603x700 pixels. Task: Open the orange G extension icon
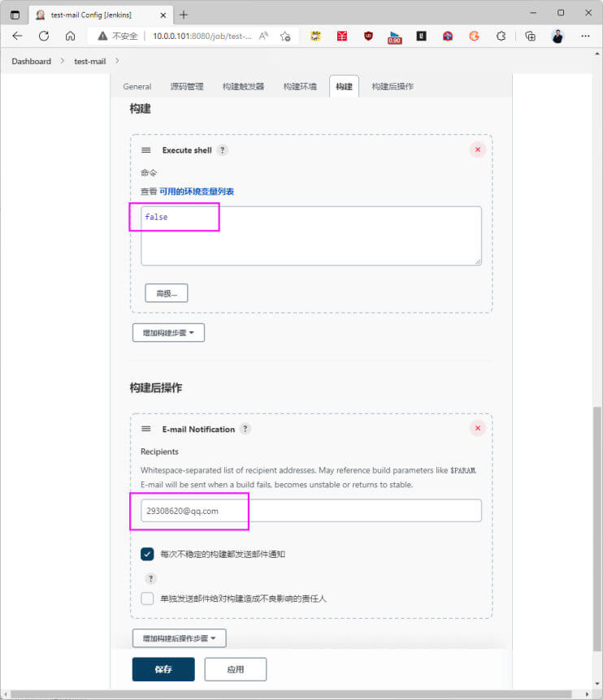click(474, 37)
